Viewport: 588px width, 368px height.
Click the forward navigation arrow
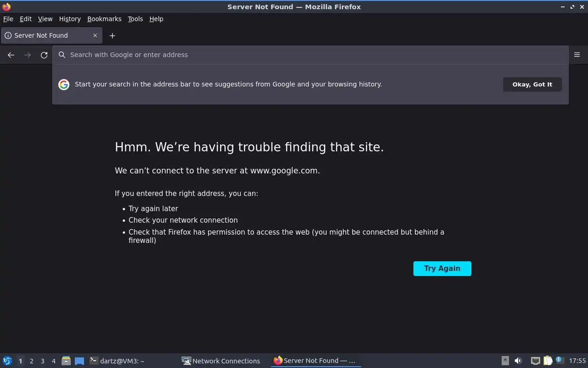[28, 55]
